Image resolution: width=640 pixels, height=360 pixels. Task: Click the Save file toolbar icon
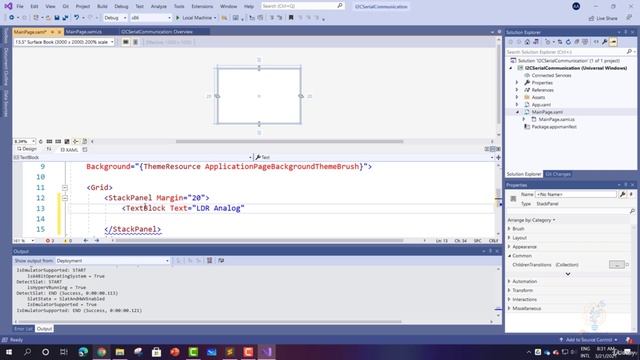coord(57,18)
